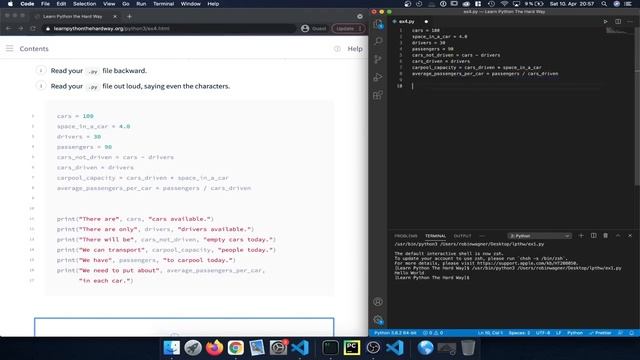Screen dimensions: 640x360
Task: Open the terminal selector dropdown showing Python
Action: pos(539,236)
